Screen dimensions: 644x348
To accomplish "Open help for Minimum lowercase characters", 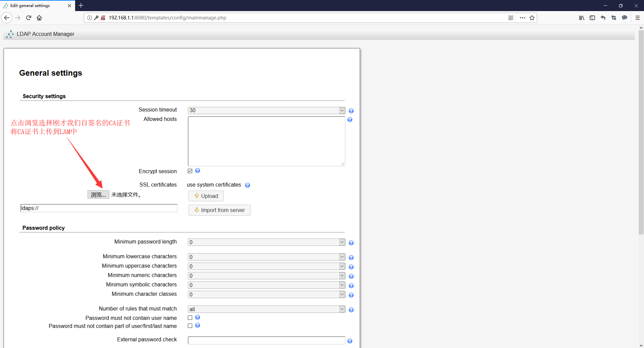I will point(351,258).
